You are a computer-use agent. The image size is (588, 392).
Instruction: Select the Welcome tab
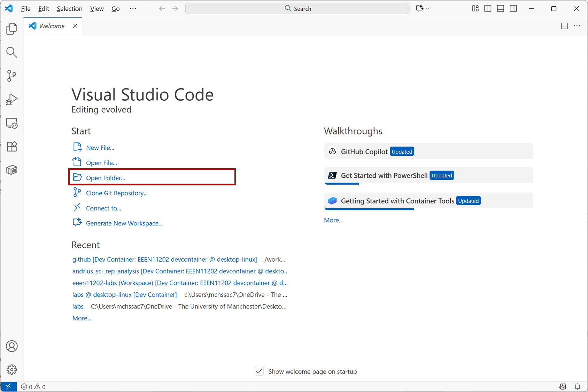[x=52, y=26]
